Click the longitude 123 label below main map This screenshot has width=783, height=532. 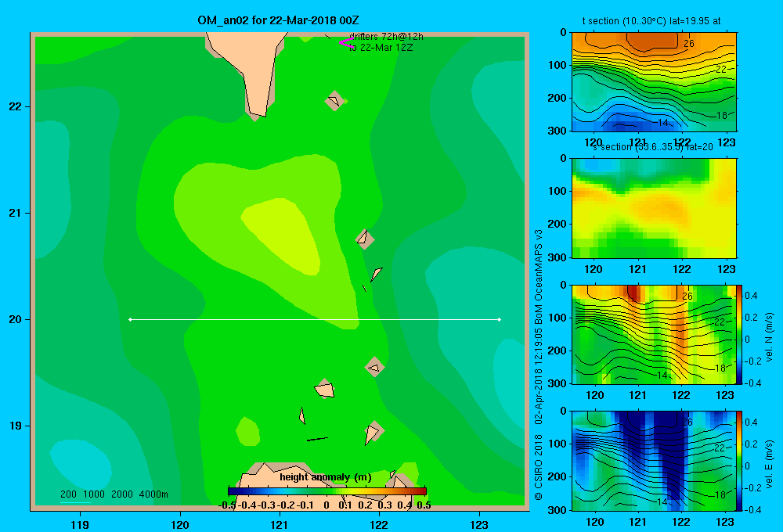(479, 524)
